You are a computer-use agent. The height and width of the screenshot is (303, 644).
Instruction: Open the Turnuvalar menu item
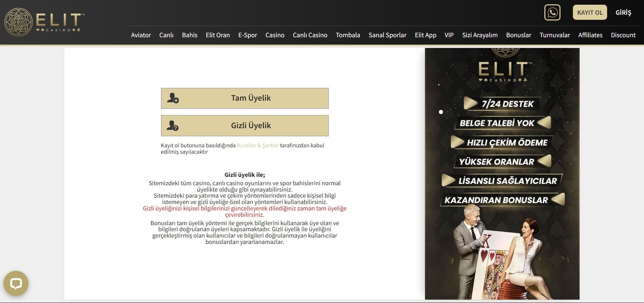pyautogui.click(x=554, y=35)
